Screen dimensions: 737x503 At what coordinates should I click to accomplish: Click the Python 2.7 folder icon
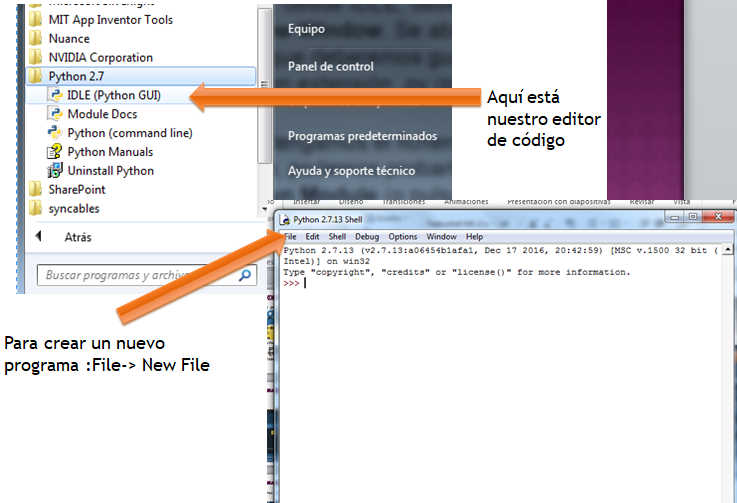click(x=36, y=76)
